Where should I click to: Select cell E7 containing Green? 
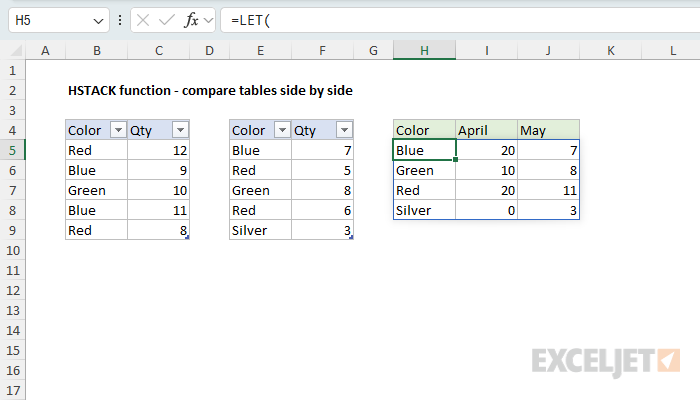point(260,190)
